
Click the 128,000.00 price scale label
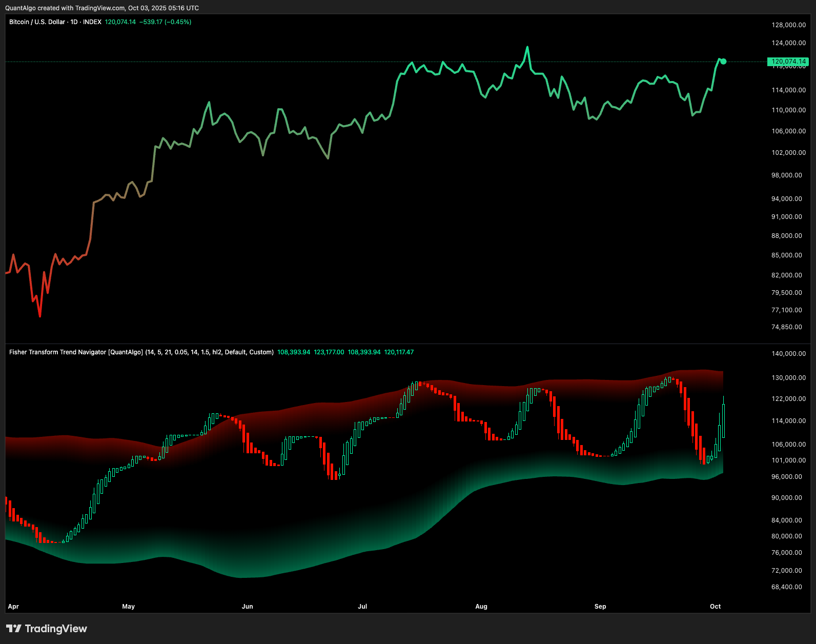pos(788,25)
